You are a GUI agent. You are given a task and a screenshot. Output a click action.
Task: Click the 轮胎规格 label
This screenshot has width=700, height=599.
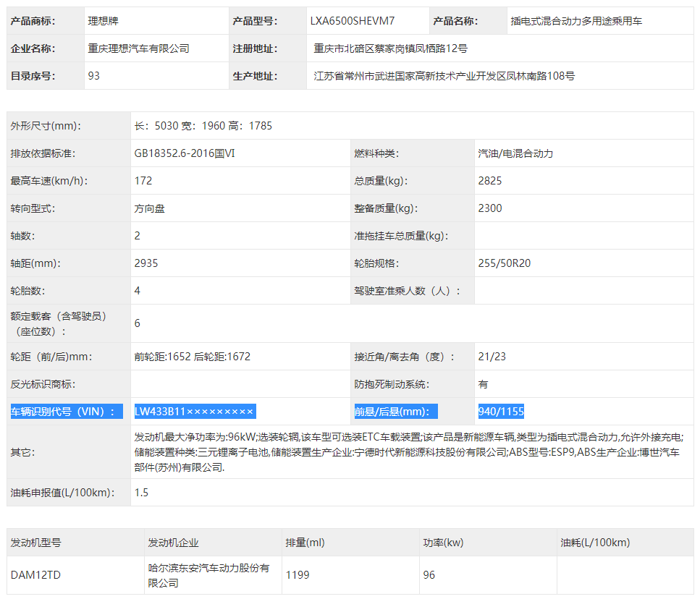376,263
